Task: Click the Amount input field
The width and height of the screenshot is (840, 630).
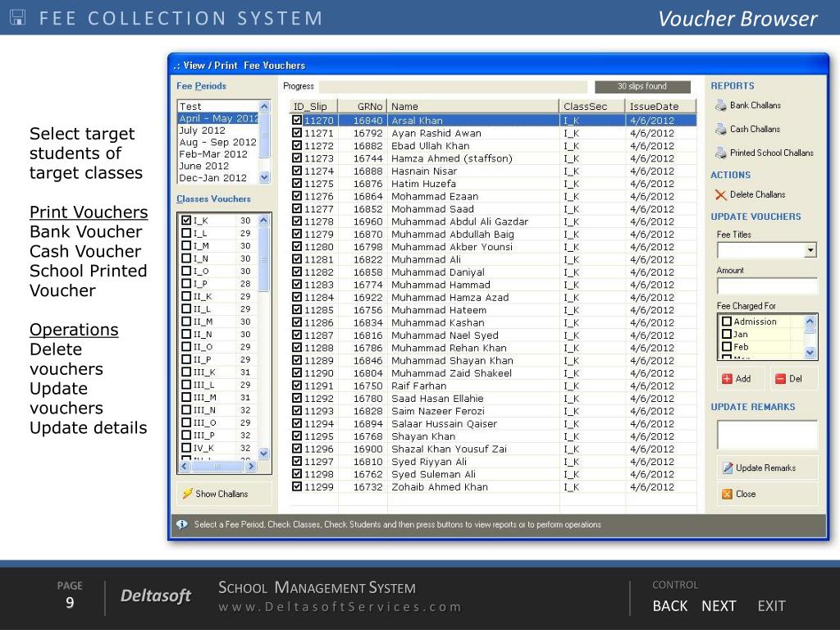Action: (x=767, y=285)
